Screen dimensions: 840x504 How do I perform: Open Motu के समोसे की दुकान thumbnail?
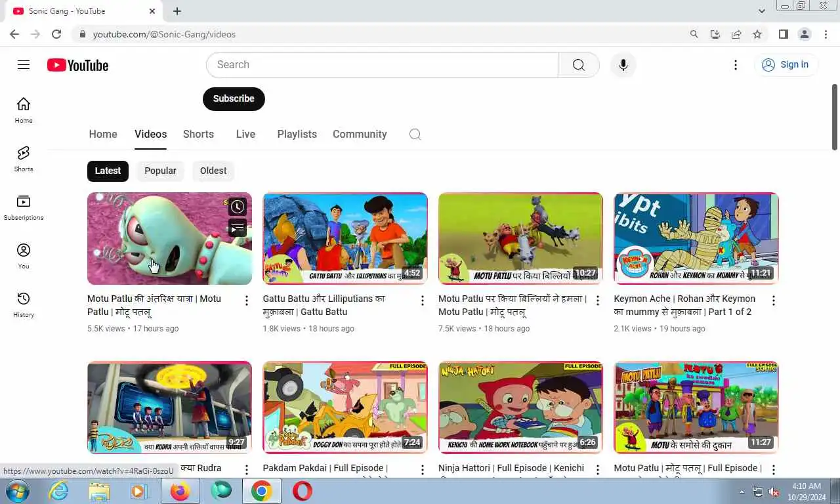[696, 408]
